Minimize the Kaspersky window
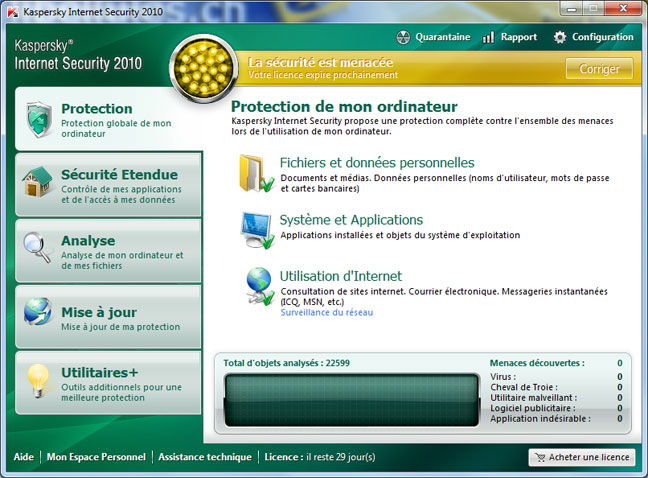This screenshot has height=478, width=648. [572, 8]
